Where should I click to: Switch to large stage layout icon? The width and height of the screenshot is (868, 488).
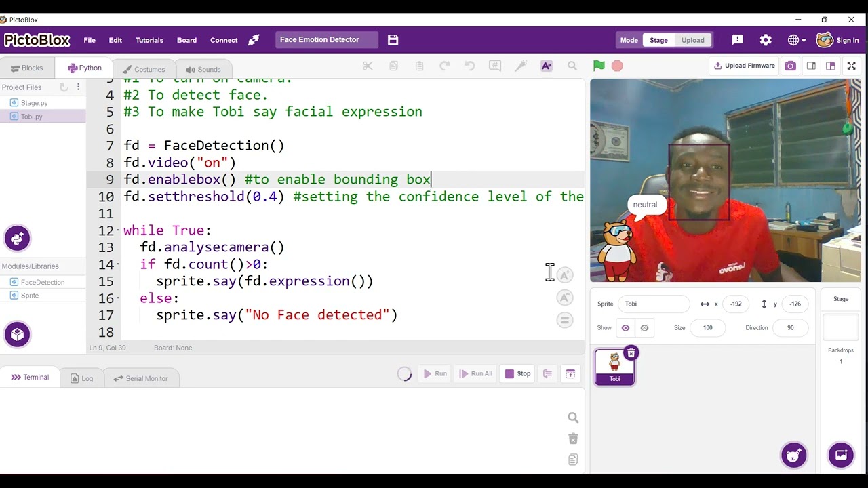point(831,66)
